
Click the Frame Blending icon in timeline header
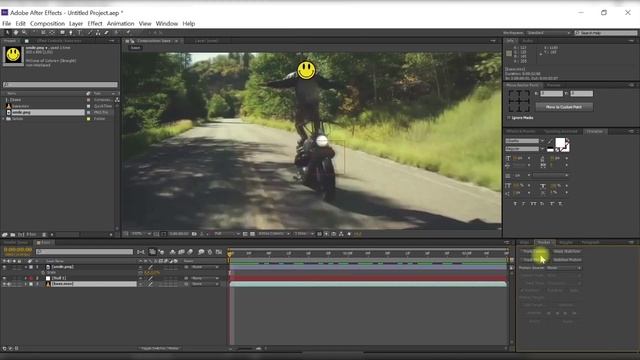tap(181, 252)
